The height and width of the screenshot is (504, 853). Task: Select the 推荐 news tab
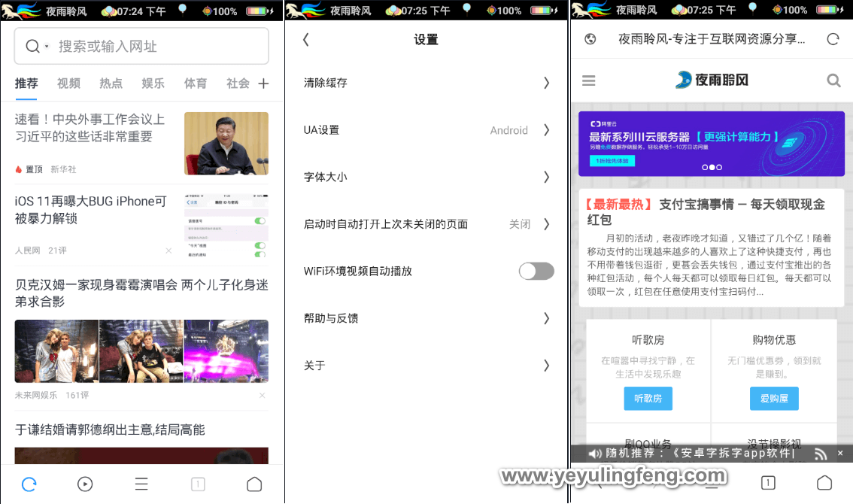[26, 83]
